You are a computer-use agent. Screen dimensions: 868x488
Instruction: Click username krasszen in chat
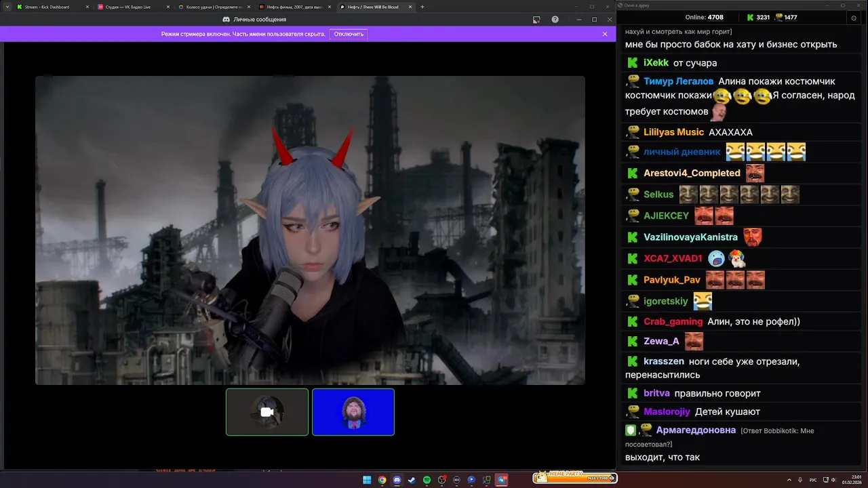click(x=664, y=362)
